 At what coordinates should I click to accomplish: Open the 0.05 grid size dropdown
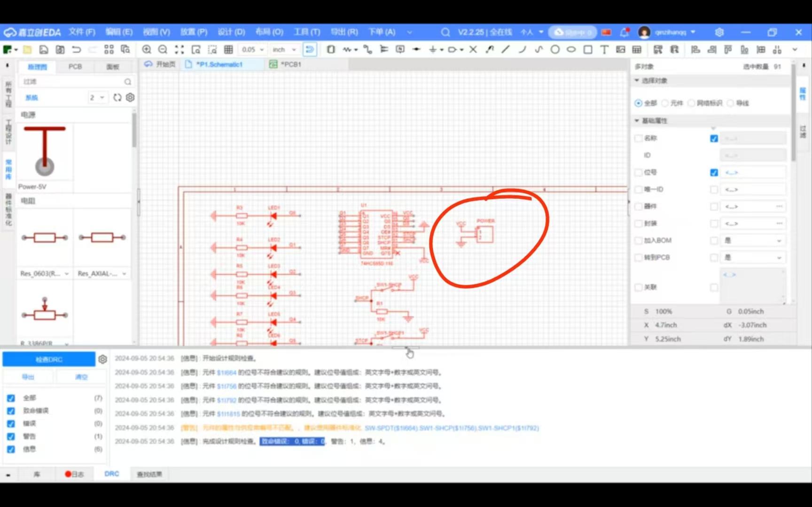[252, 49]
